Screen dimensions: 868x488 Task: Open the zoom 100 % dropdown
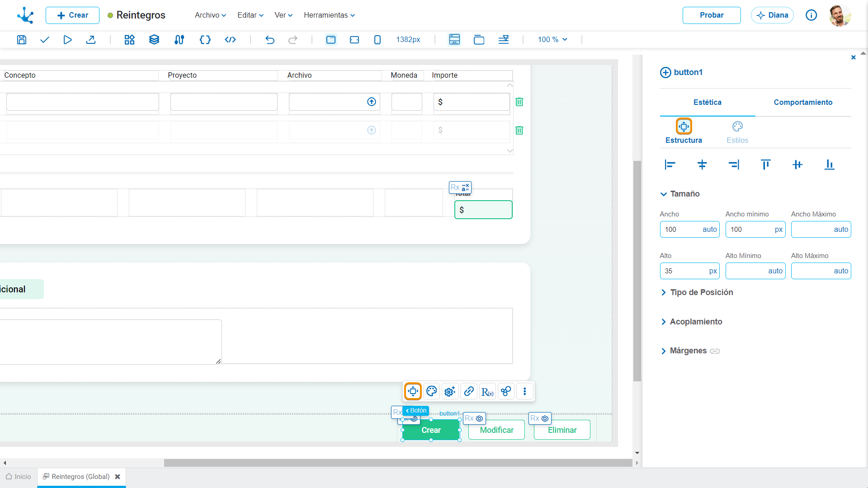[552, 40]
